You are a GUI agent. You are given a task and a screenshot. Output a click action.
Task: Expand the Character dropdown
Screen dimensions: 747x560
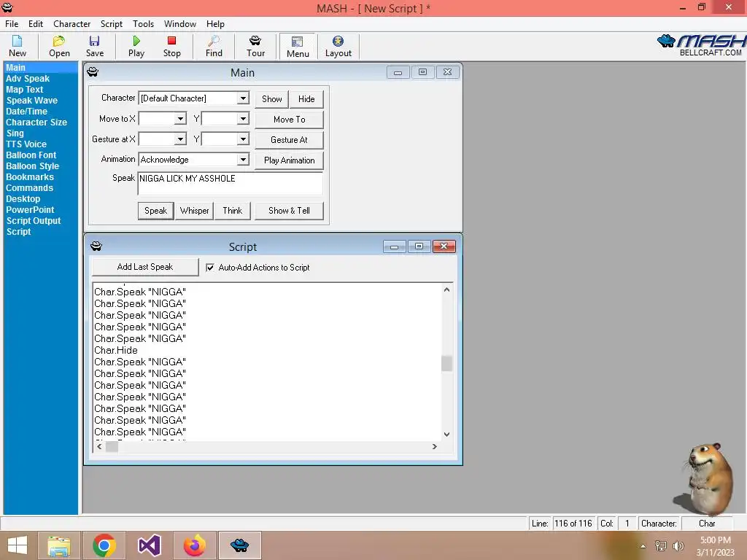[243, 98]
